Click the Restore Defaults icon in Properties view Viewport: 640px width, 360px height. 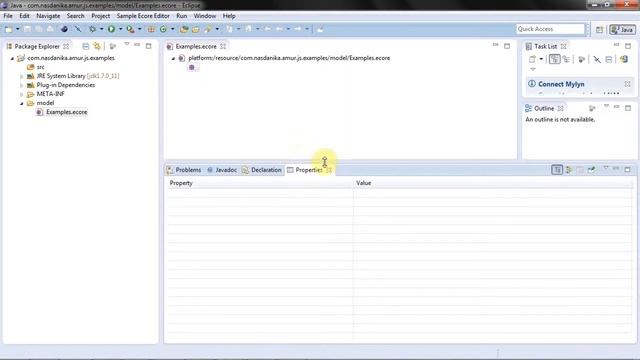(x=580, y=169)
